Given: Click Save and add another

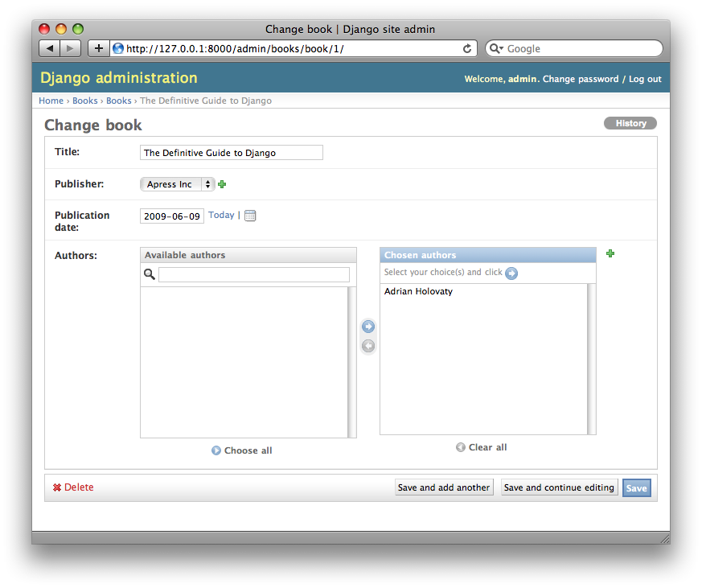Looking at the screenshot, I should tap(444, 487).
